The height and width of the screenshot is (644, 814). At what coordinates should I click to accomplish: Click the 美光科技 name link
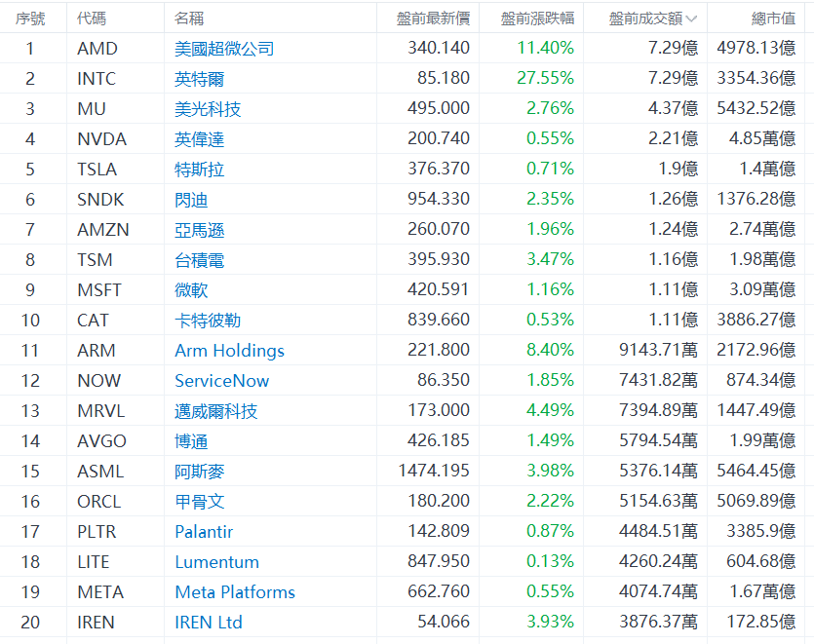pos(208,109)
